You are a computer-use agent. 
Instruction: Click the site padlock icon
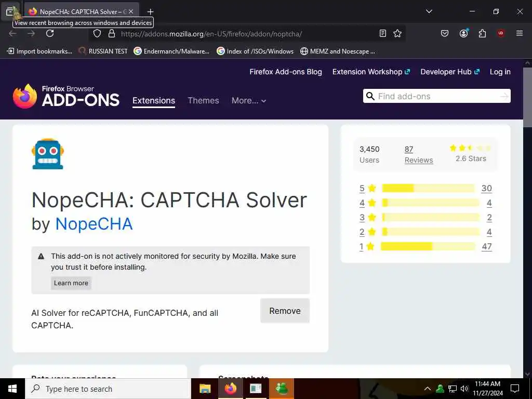click(112, 34)
